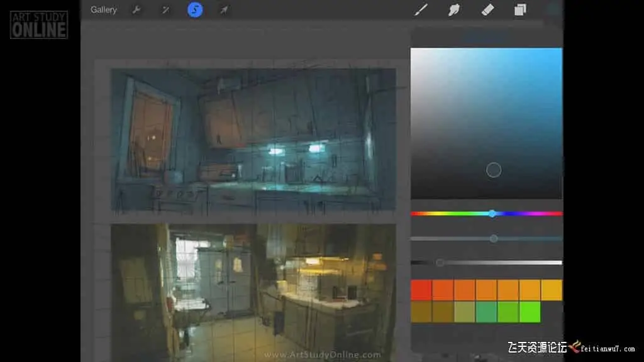Click the color picker reticle circle
The height and width of the screenshot is (362, 644).
pos(494,170)
